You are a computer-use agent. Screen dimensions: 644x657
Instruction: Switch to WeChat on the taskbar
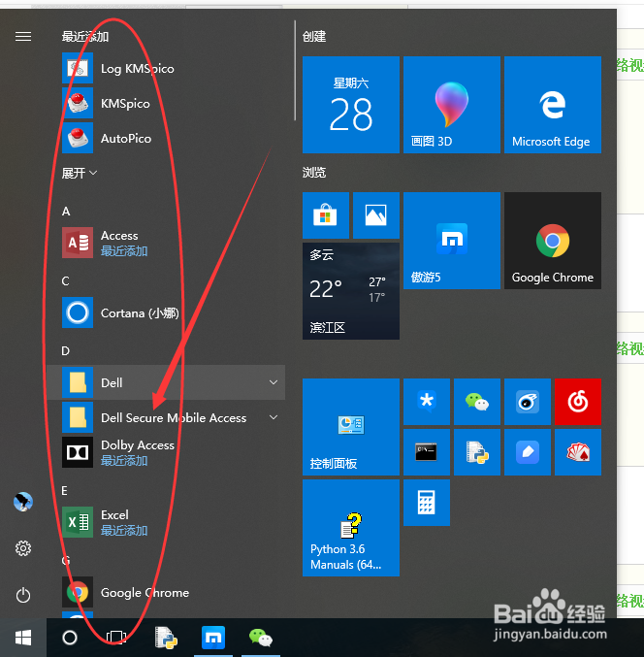261,638
